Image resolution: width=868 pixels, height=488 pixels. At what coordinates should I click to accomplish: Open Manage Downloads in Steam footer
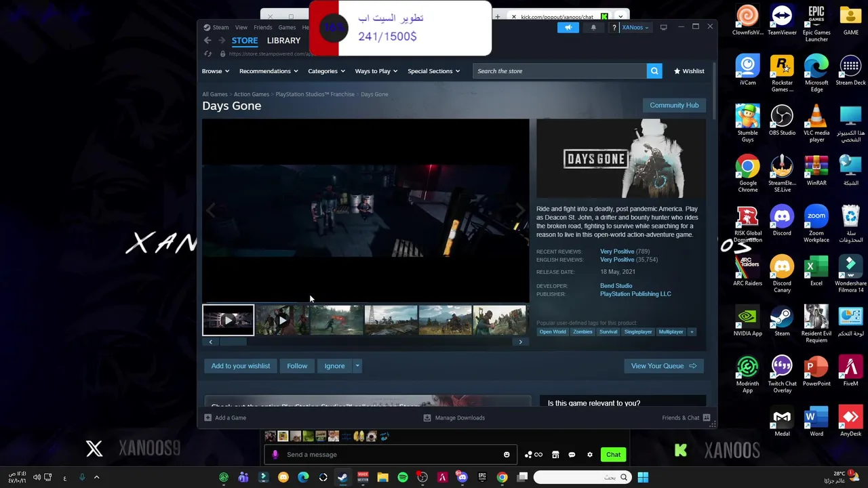pos(454,418)
